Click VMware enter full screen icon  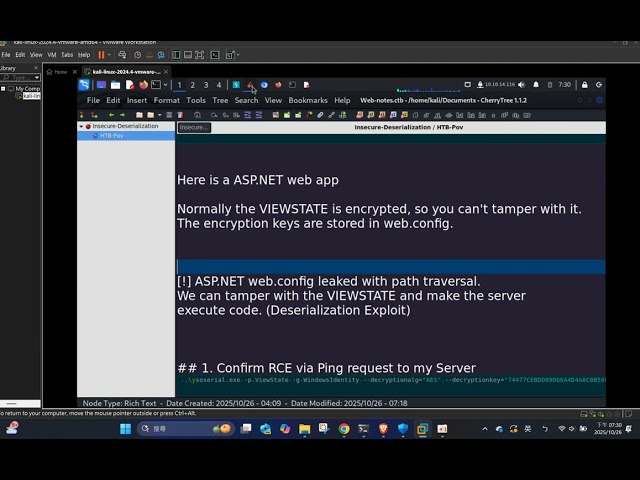(x=200, y=55)
